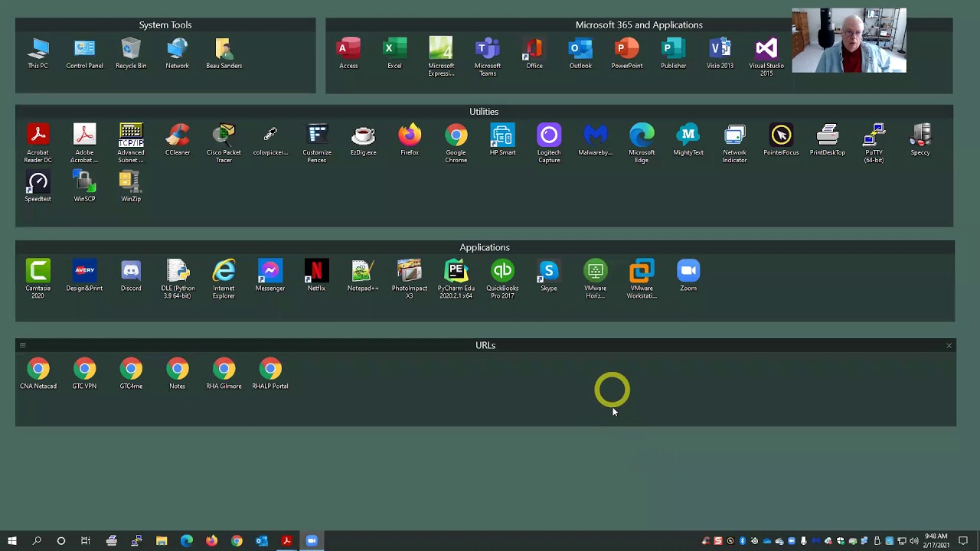This screenshot has width=980, height=551.
Task: Launch HP Smart app
Action: click(502, 140)
